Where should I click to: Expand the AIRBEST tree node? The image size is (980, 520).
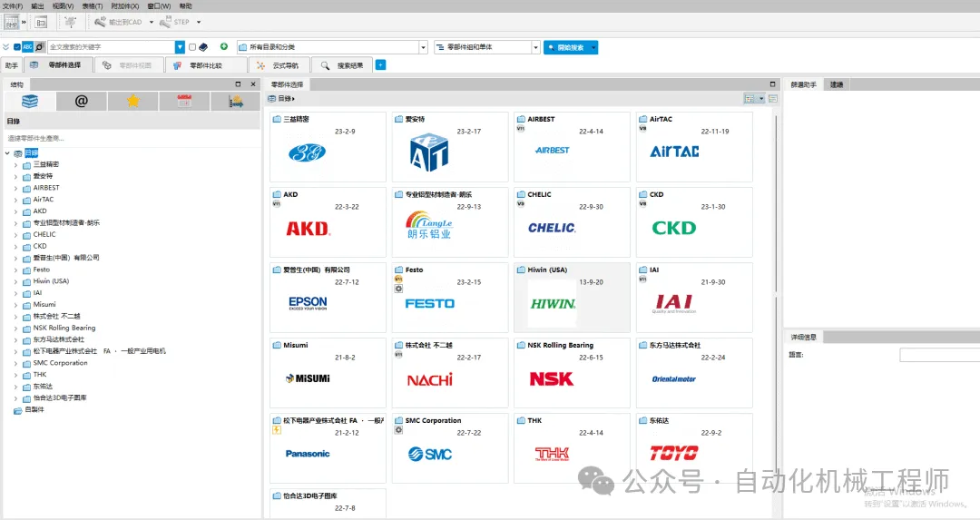[x=15, y=188]
